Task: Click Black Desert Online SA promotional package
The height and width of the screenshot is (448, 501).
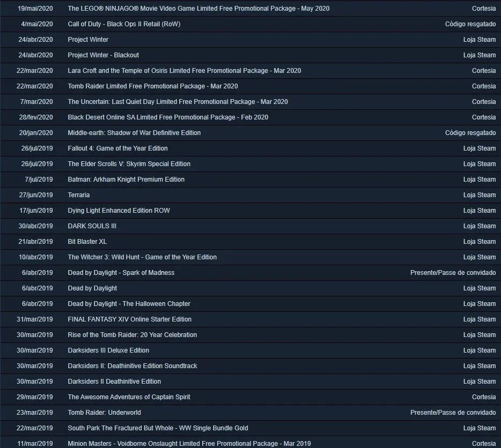Action: 168,117
